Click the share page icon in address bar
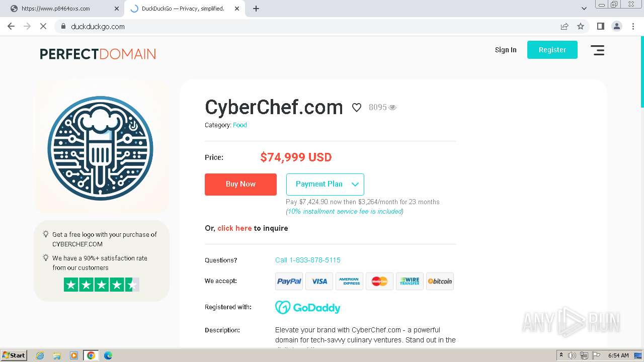Screen dimensions: 644x362 coord(565,26)
